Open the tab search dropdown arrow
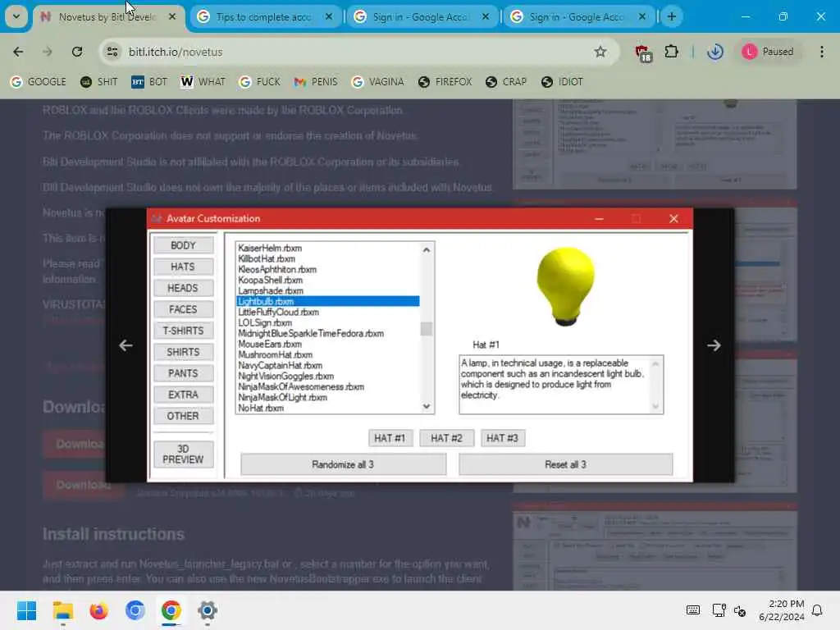Viewport: 840px width, 630px height. [16, 16]
